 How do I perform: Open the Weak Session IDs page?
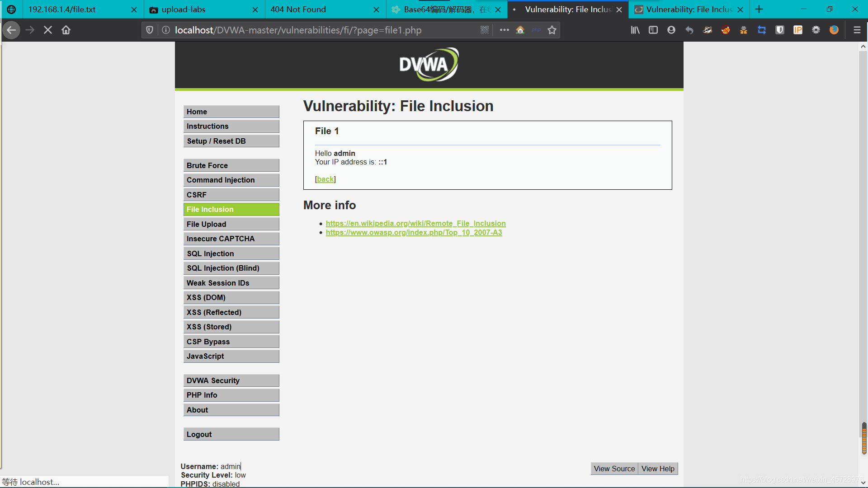(x=231, y=283)
